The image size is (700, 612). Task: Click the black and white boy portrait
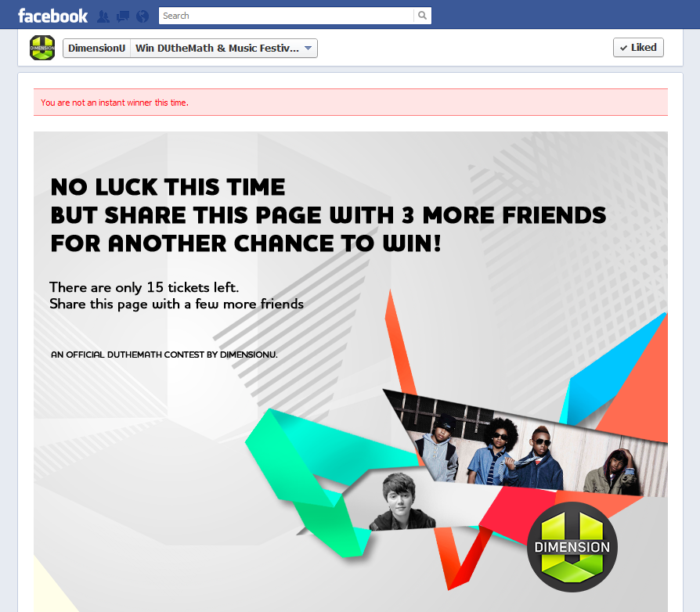[x=402, y=502]
